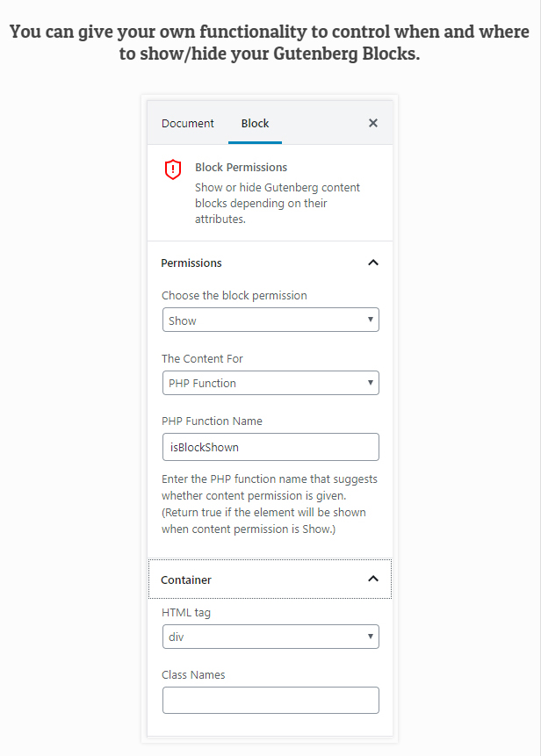Switch to the Document tab

tap(188, 123)
